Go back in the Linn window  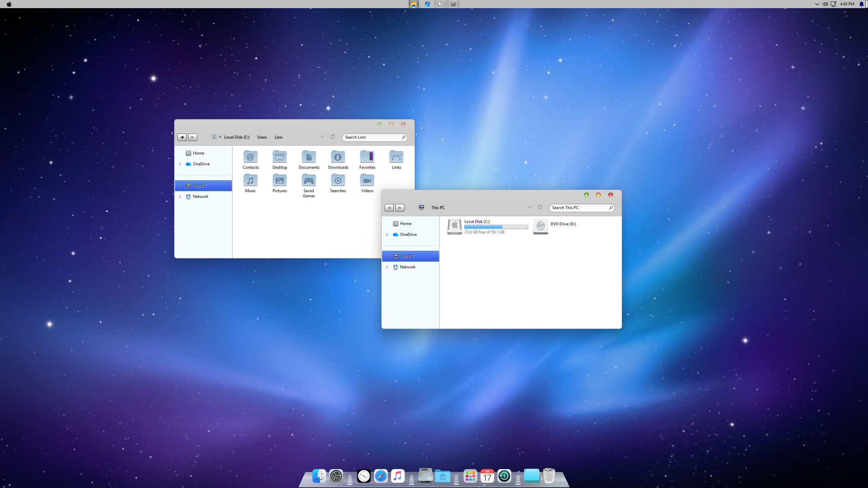tap(182, 137)
